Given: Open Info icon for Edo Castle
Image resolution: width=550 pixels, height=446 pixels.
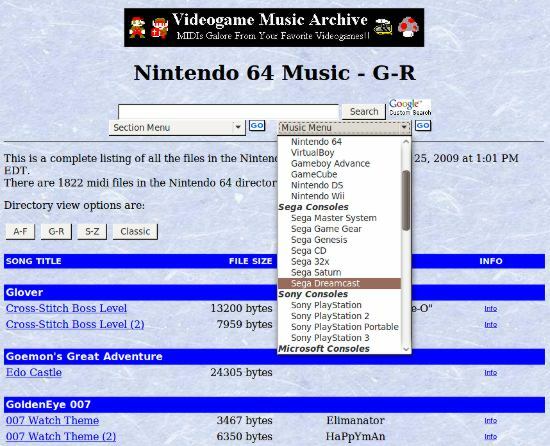Looking at the screenshot, I should click(x=490, y=373).
